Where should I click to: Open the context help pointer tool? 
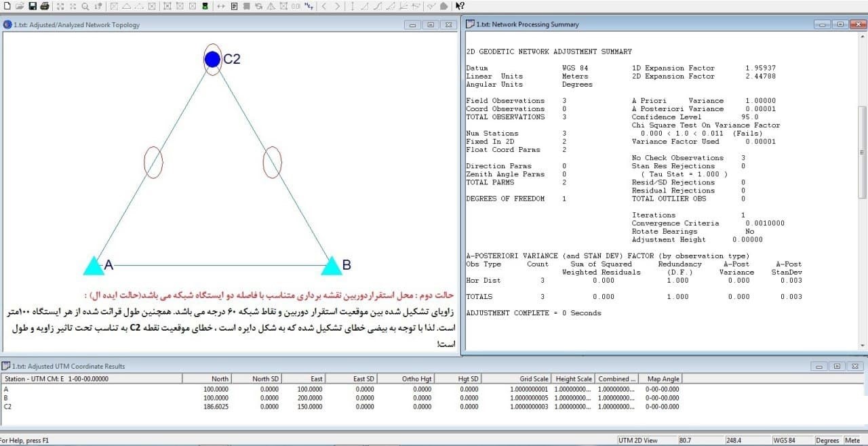click(460, 6)
